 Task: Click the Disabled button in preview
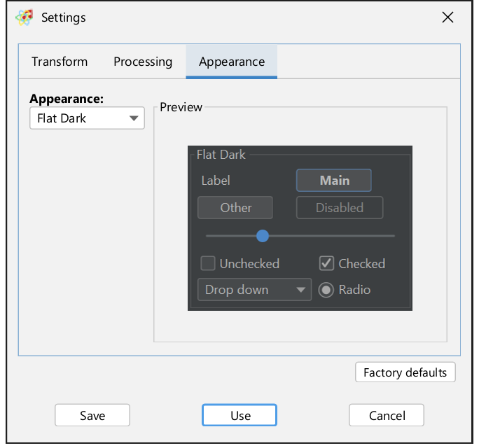pos(339,208)
